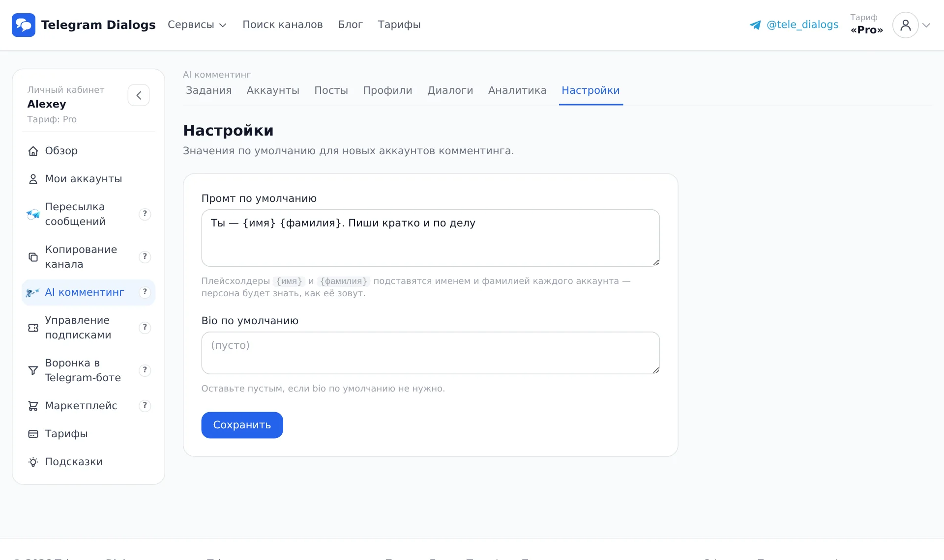Open help for Копирование канала
944x560 pixels.
click(145, 256)
